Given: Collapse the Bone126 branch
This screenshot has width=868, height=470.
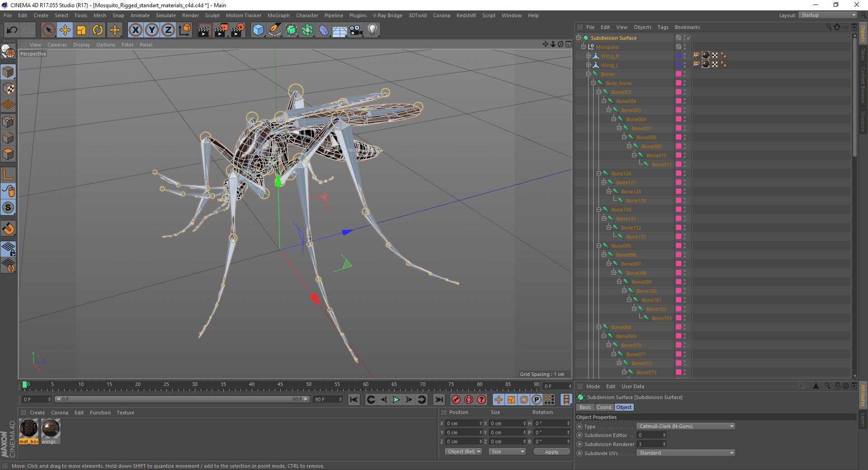Looking at the screenshot, I should click(599, 173).
